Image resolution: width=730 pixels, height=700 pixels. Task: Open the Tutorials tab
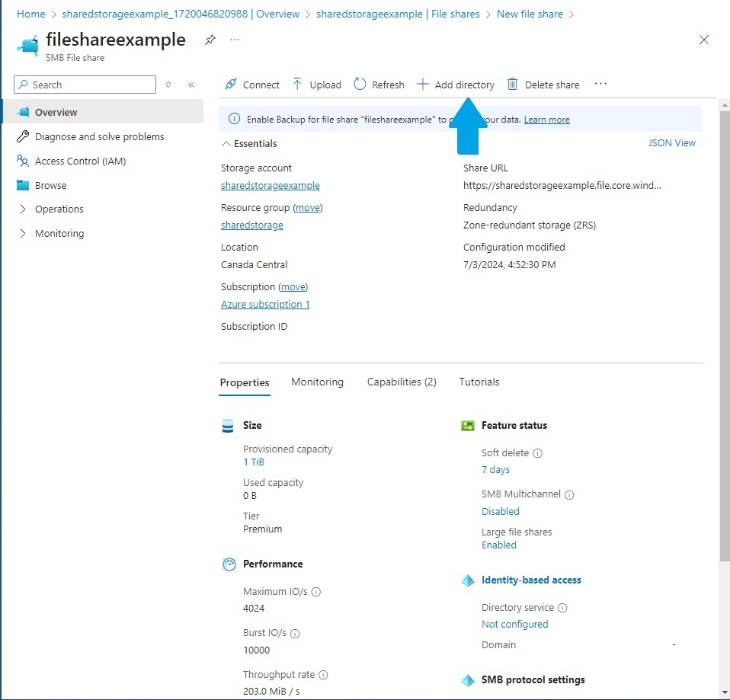click(479, 382)
